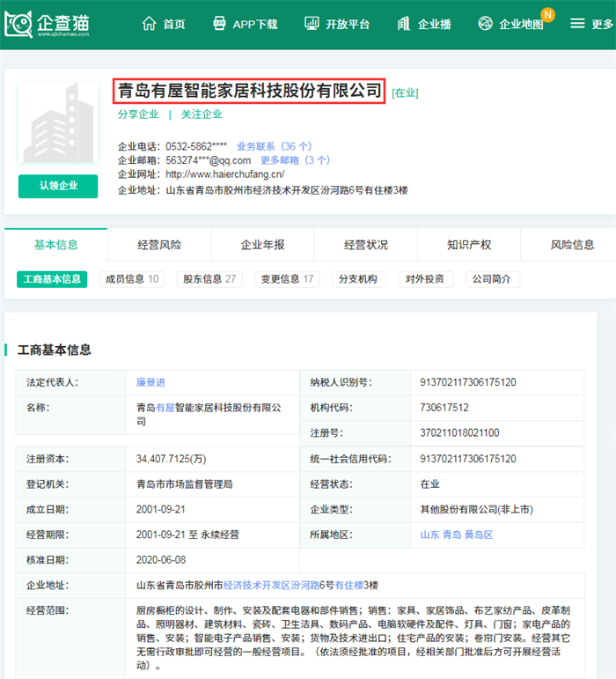616x679 pixels.
Task: Click establishment date value in the 成立日期 row
Action: (160, 510)
